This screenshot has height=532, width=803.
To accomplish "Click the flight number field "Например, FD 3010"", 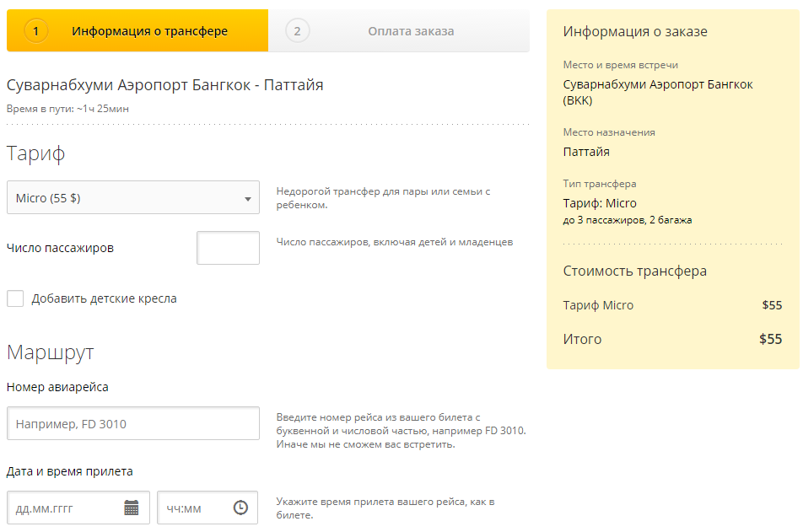I will click(x=133, y=423).
